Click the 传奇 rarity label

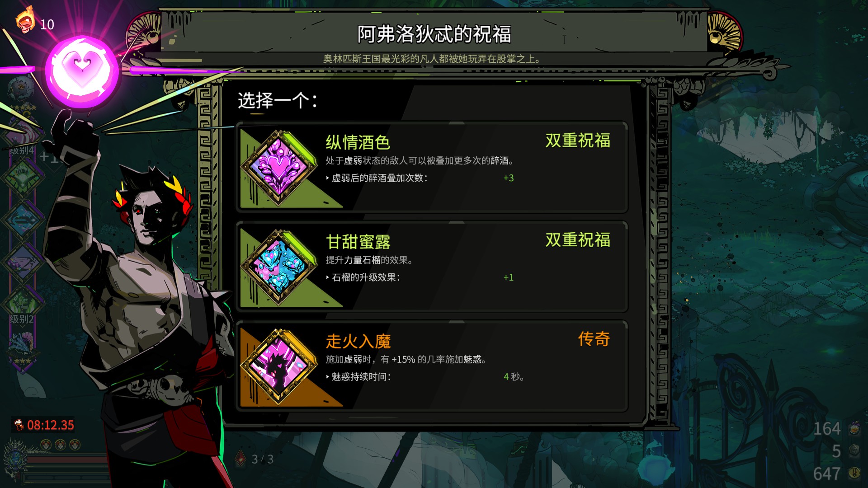(594, 339)
